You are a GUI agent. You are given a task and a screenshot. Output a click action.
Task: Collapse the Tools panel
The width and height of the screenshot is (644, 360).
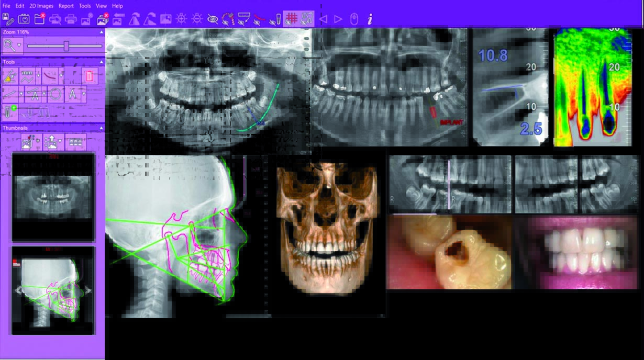[x=101, y=62]
